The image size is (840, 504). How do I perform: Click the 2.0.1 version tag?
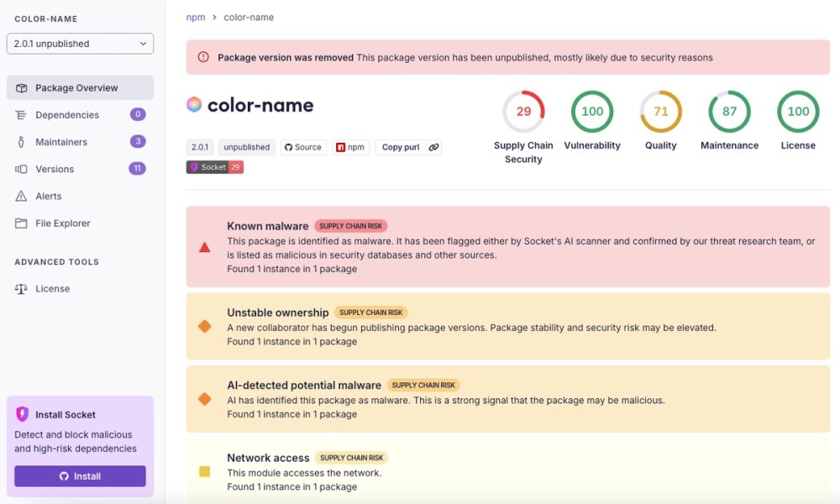(200, 146)
